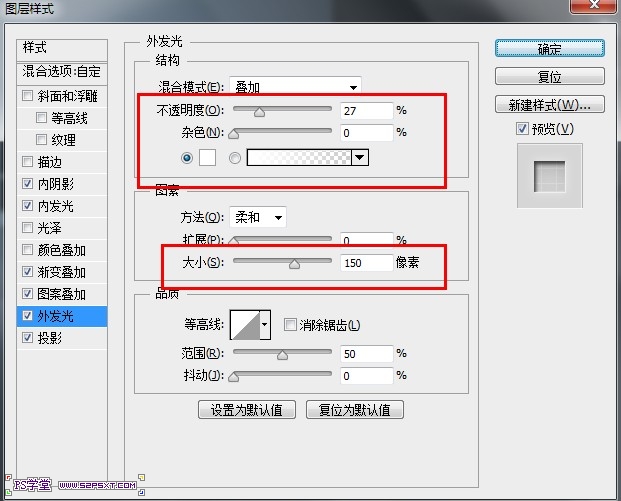Enable the 描边 style checkbox
Screen dimensions: 621x501
27,162
